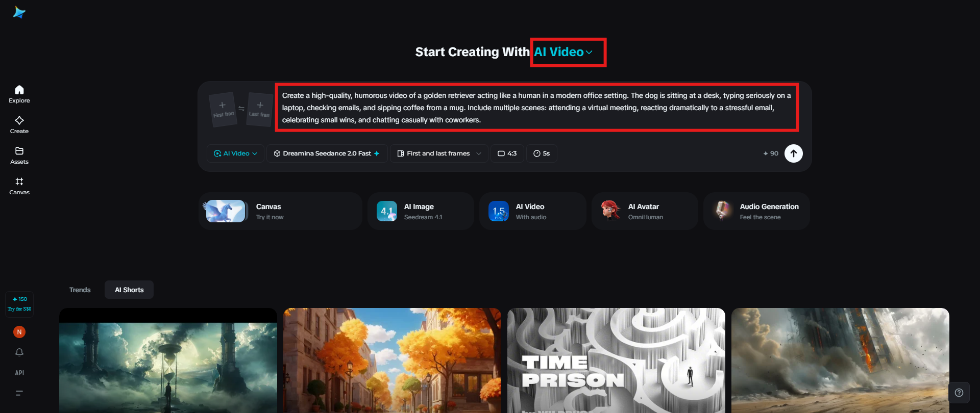Click the help question mark icon
980x413 pixels.
point(959,393)
